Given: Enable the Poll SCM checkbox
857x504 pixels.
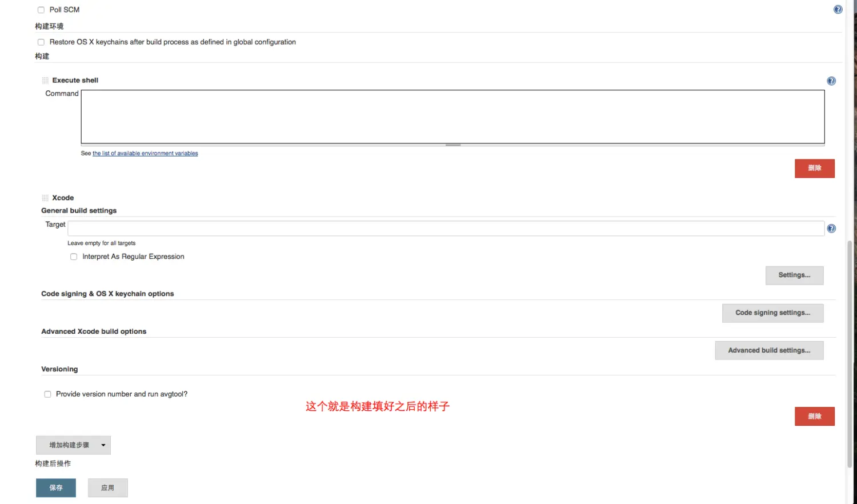Looking at the screenshot, I should [41, 10].
